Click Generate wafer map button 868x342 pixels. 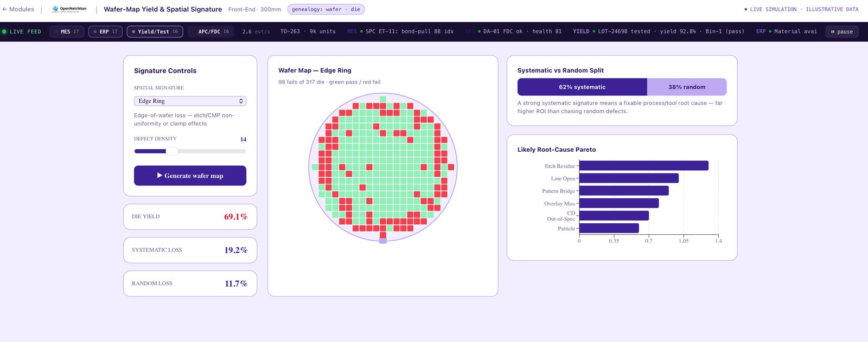pyautogui.click(x=190, y=176)
